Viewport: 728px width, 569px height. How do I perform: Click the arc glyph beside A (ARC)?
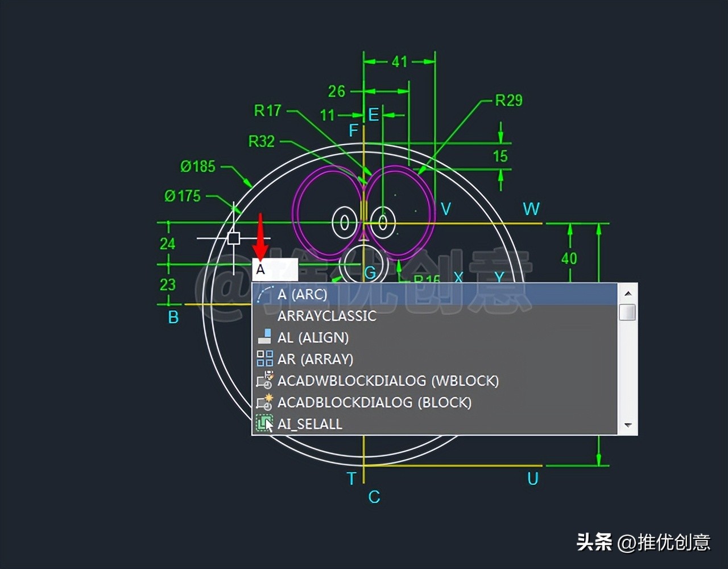pos(264,294)
